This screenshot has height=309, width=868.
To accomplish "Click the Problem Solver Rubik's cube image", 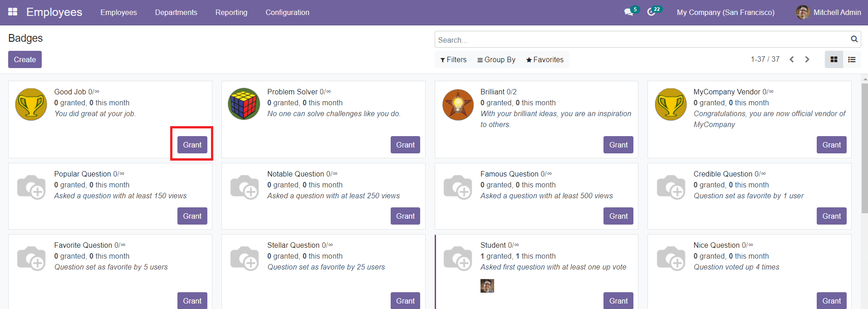I will (x=244, y=104).
